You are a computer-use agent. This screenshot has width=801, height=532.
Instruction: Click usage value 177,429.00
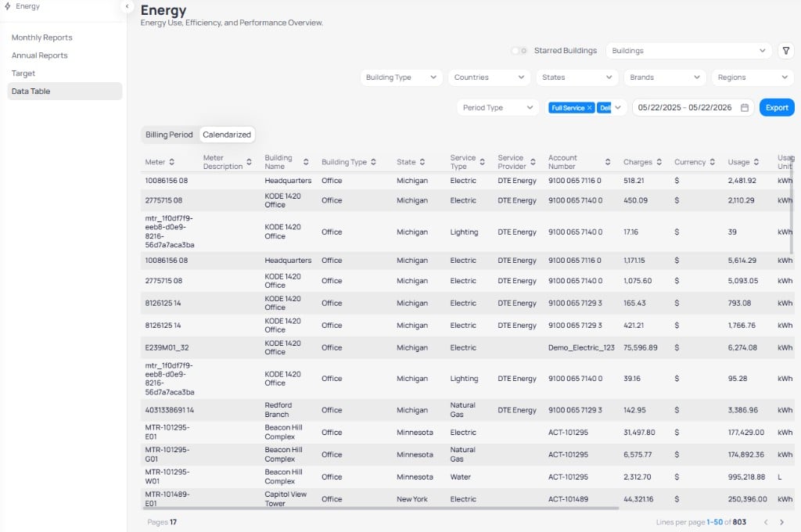point(745,433)
